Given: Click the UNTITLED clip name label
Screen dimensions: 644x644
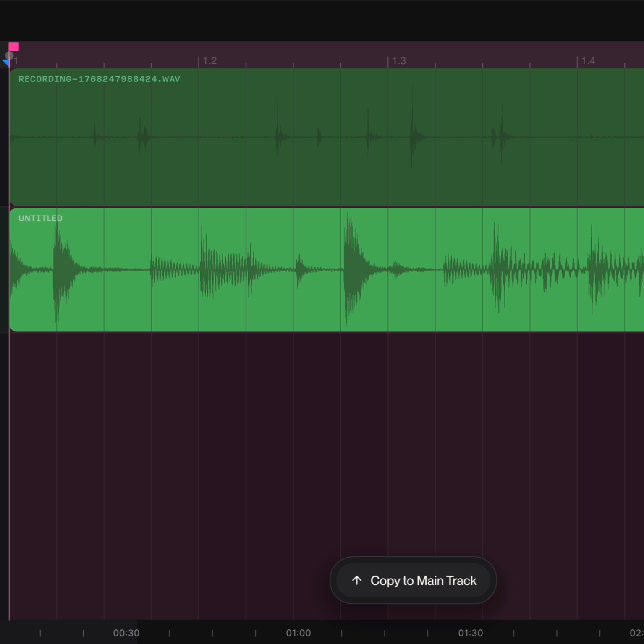Looking at the screenshot, I should tap(40, 219).
